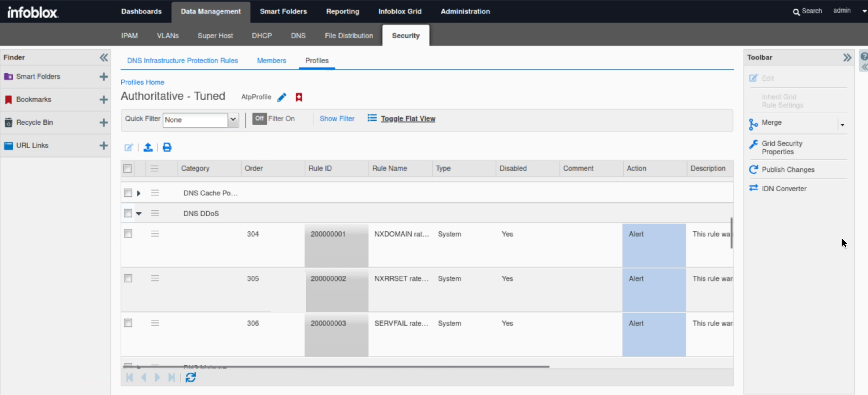
Task: Go to the next page
Action: click(x=157, y=377)
